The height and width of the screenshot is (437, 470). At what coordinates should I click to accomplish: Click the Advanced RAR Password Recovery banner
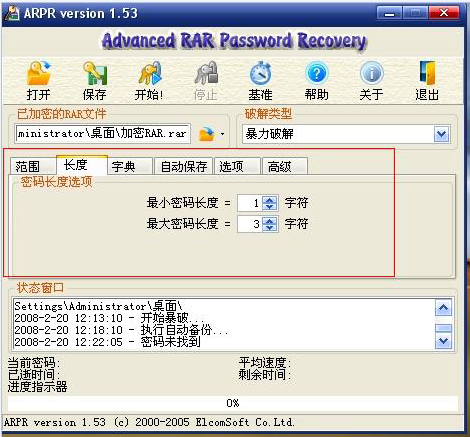click(234, 41)
